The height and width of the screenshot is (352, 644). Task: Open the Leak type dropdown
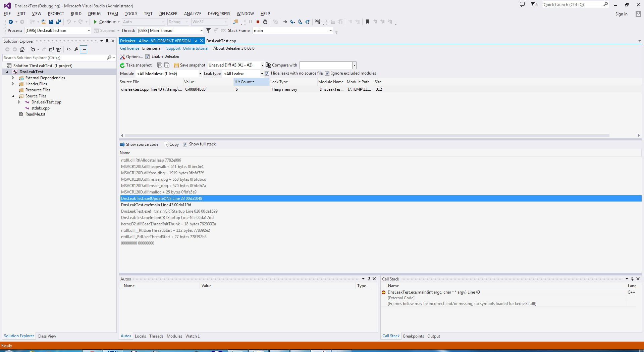[243, 74]
